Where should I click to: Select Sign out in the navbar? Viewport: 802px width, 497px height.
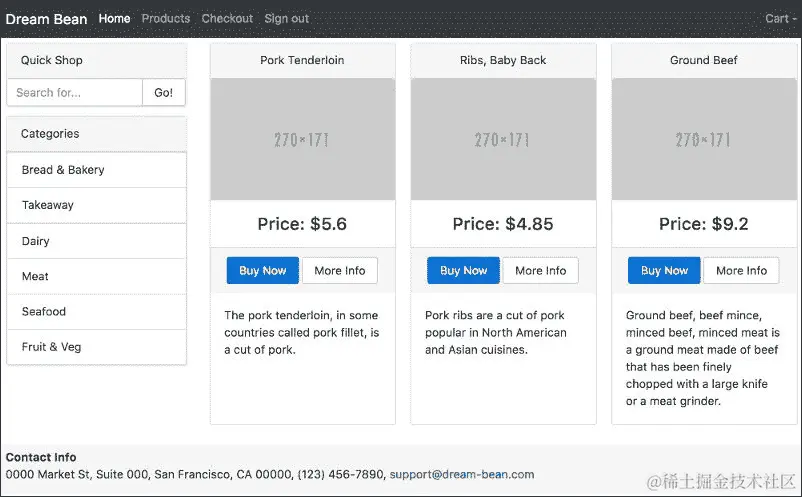click(286, 18)
